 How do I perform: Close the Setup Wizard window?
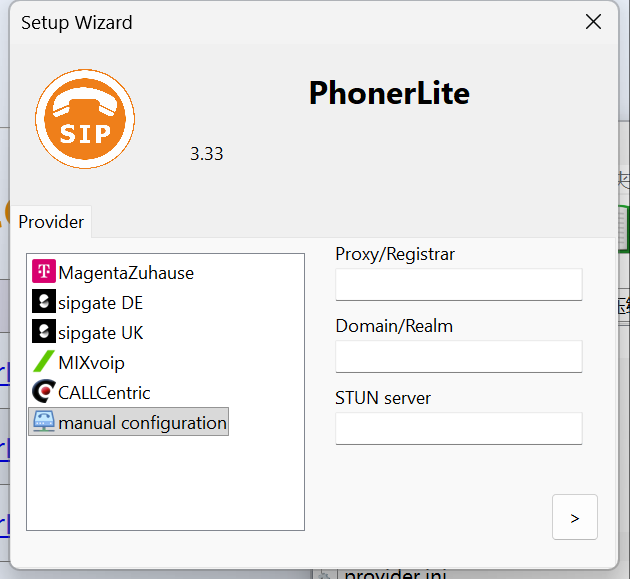point(593,22)
